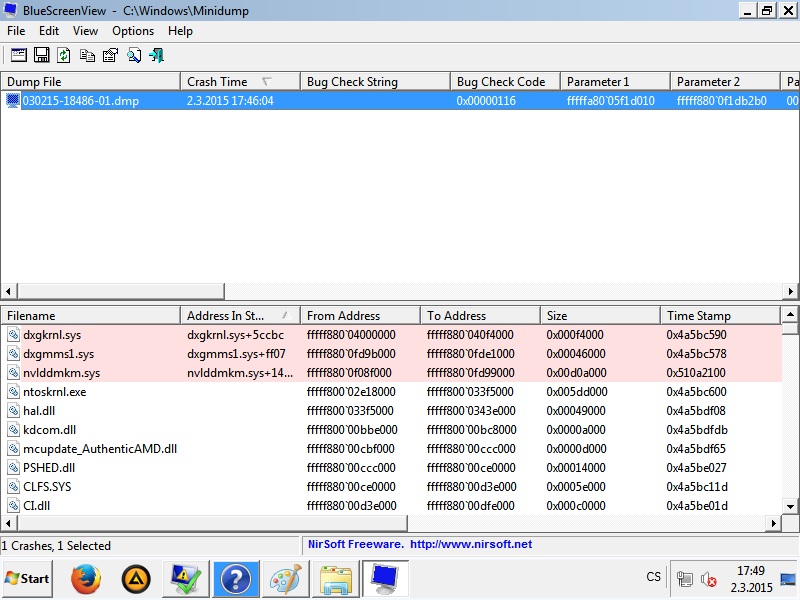Click the mcupdate_AuthenticAMD.dll file icon
This screenshot has height=600, width=800.
[14, 448]
